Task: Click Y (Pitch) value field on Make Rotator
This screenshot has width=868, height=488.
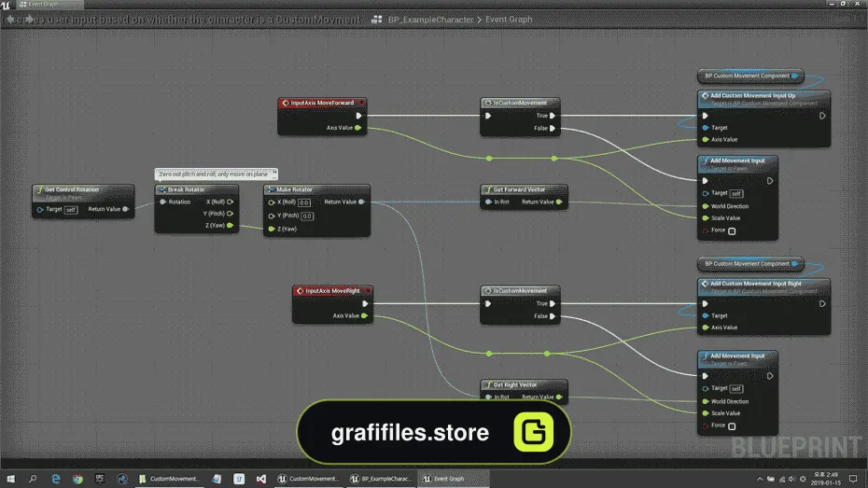Action: coord(307,216)
